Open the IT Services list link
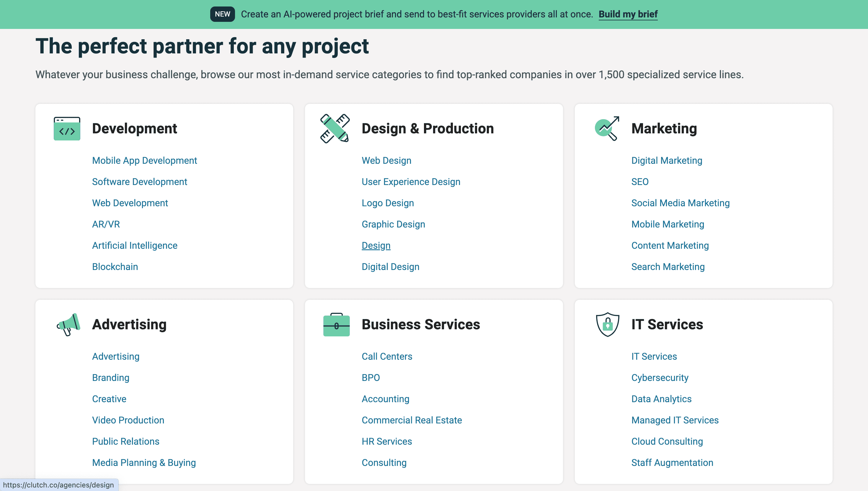 654,356
